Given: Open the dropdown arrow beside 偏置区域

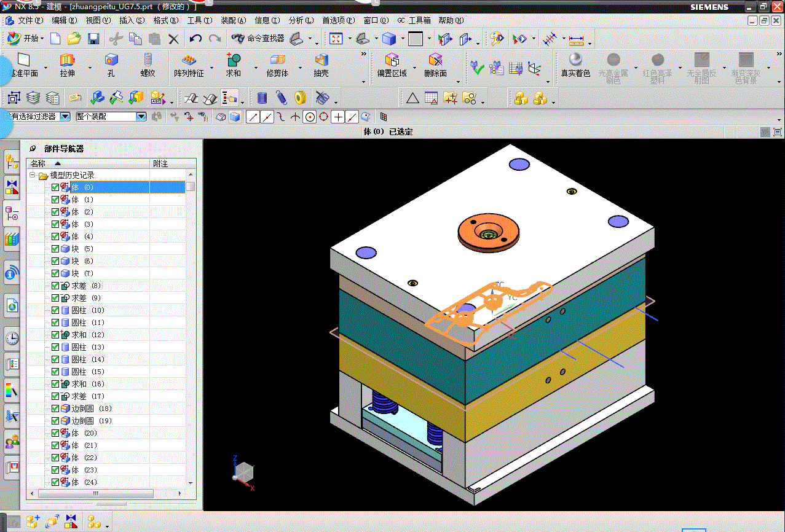Looking at the screenshot, I should tap(414, 68).
